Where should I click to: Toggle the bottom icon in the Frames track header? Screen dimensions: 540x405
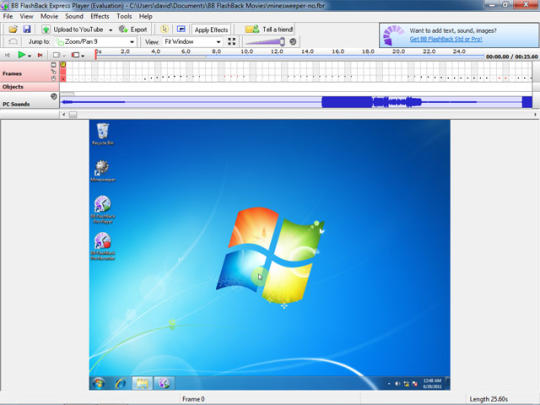53,79
